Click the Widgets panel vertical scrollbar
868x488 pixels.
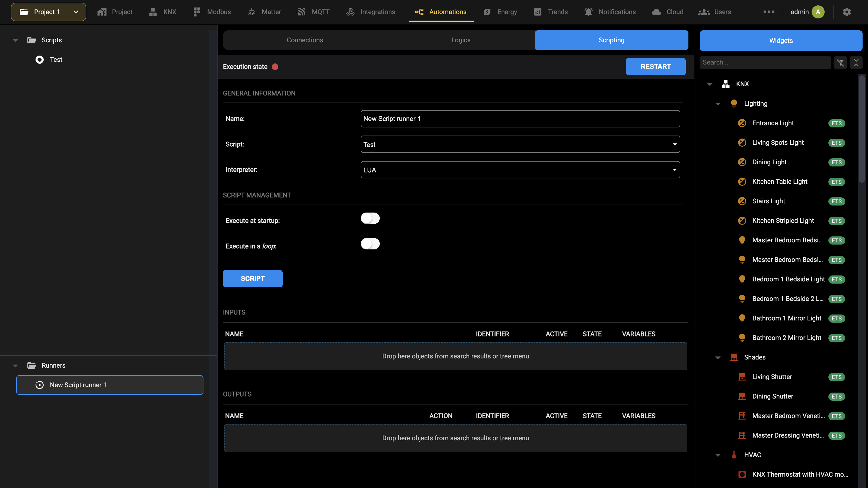point(861,129)
